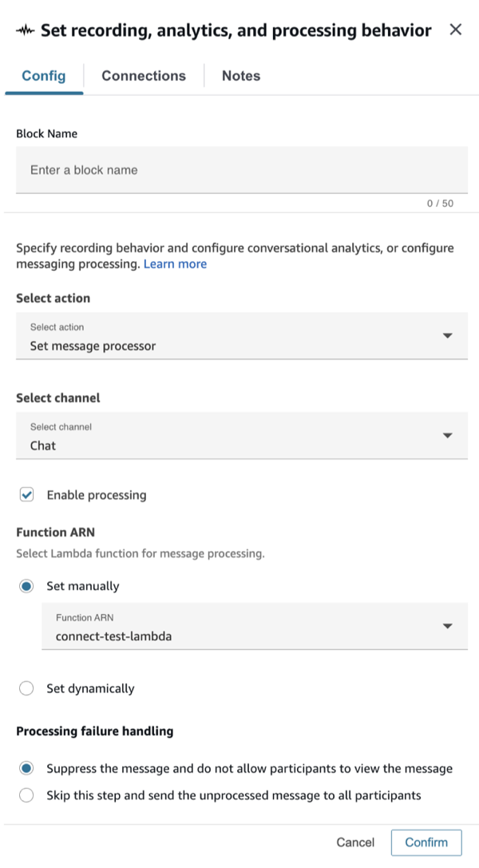Expand the connect-test-lambda Function ARN dropdown
The height and width of the screenshot is (868, 479).
click(x=254, y=626)
